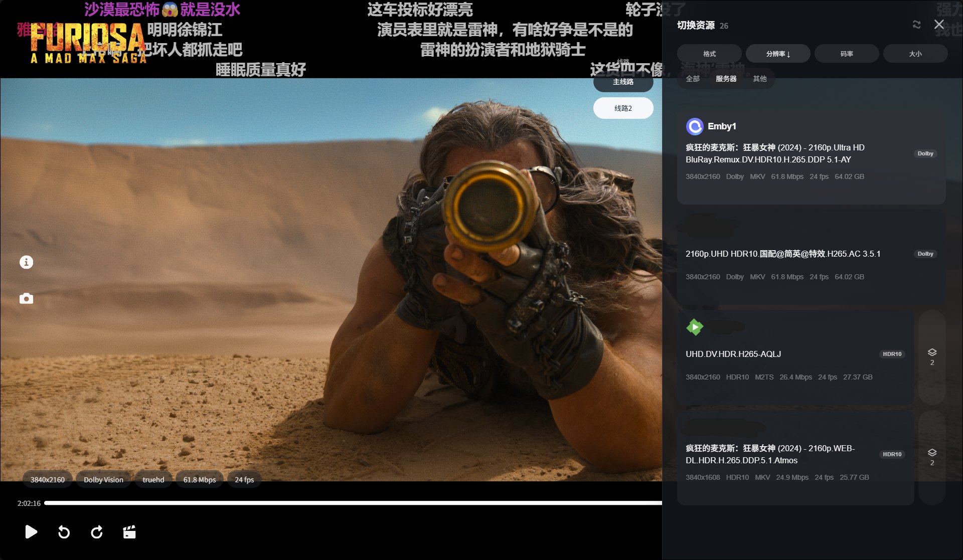This screenshot has width=963, height=560.
Task: Click the 3840x2160 resolution chip
Action: 48,480
